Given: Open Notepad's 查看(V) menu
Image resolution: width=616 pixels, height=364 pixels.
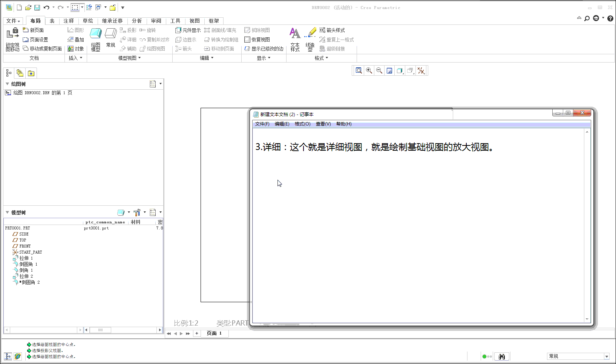Looking at the screenshot, I should (323, 124).
